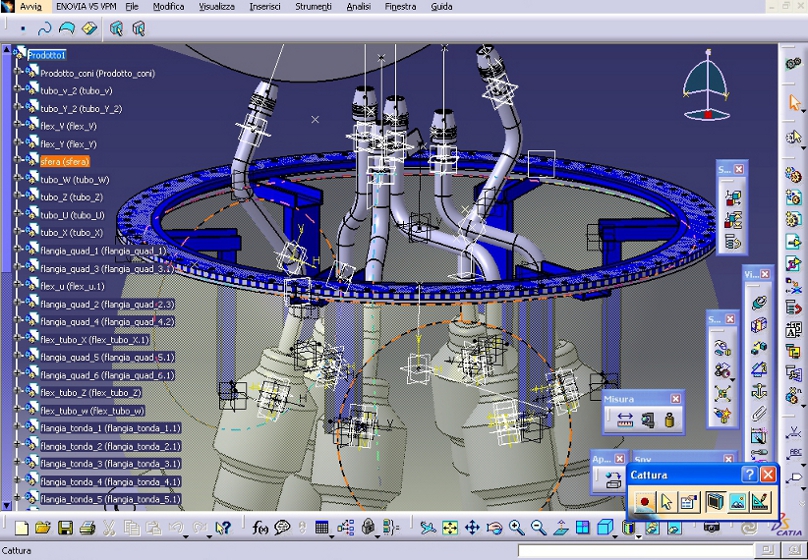The image size is (808, 560).
Task: Open the Strumenti menu
Action: click(313, 7)
